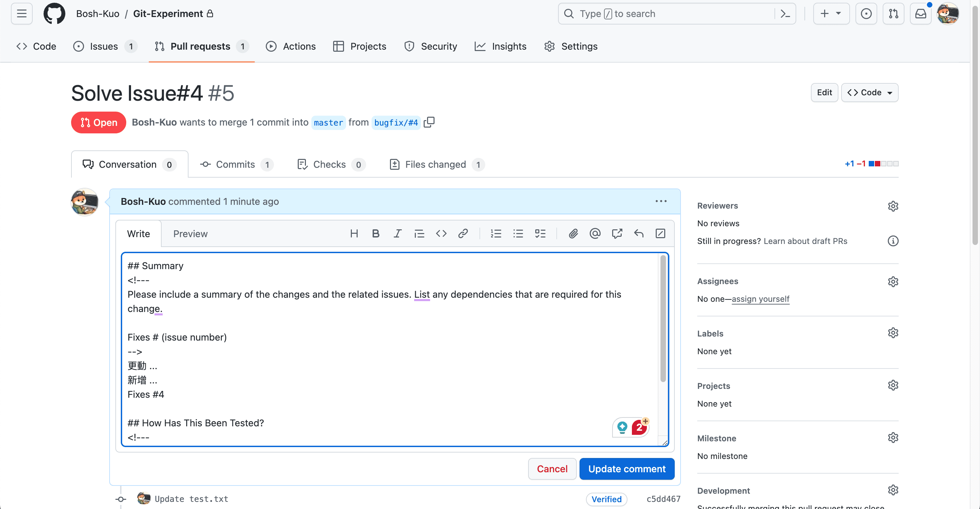The width and height of the screenshot is (980, 509).
Task: Click the Italic formatting icon
Action: (397, 233)
